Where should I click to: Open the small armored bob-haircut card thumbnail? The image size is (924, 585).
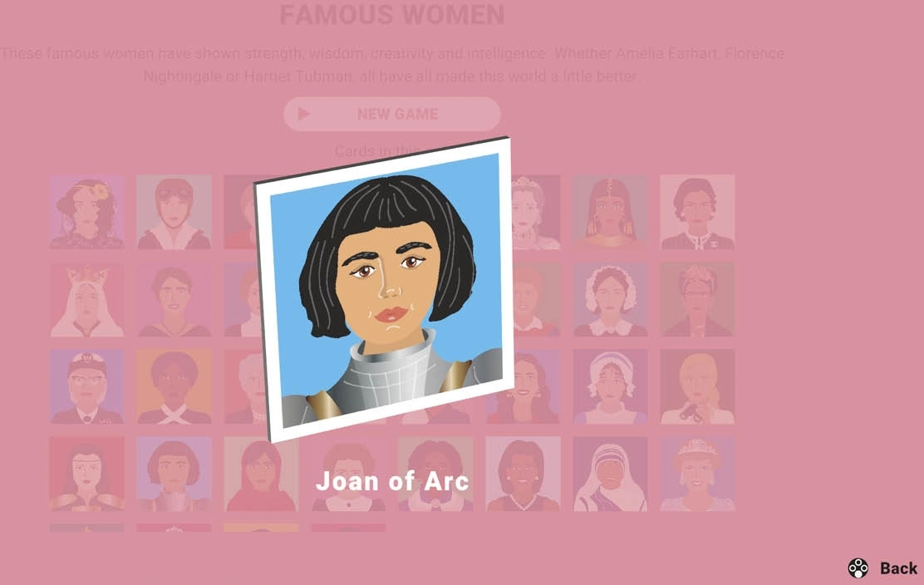pos(174,474)
